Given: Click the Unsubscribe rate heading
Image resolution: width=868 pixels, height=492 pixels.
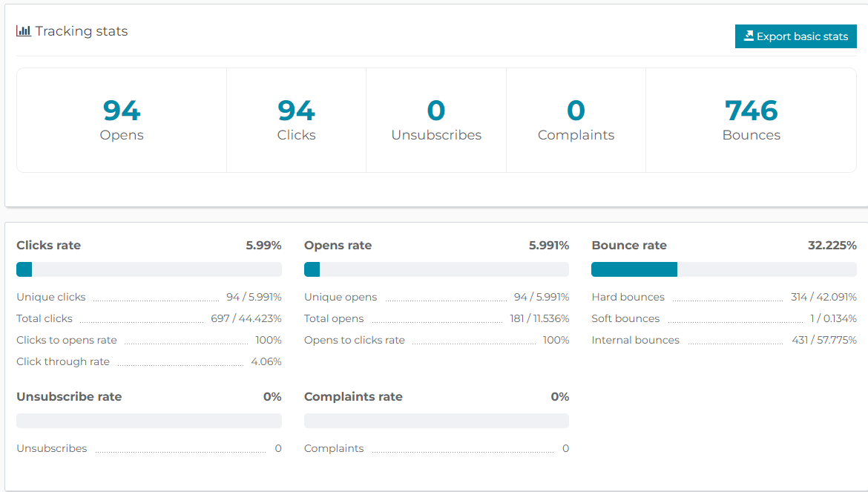Looking at the screenshot, I should (69, 397).
